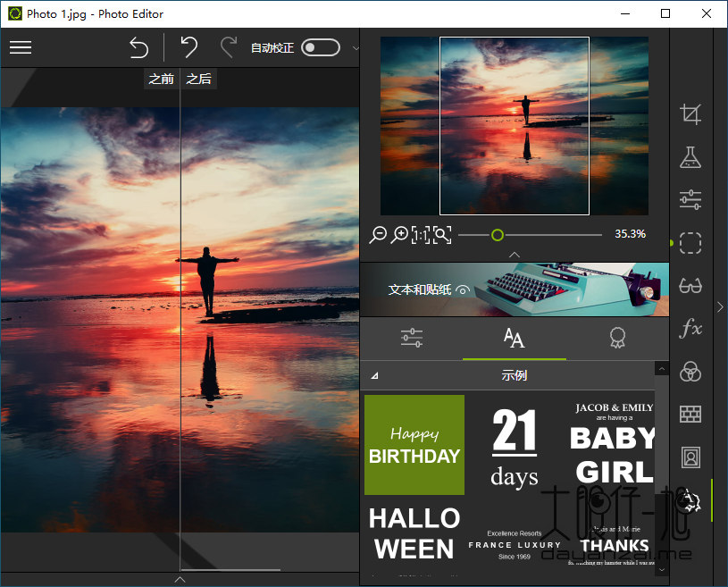Adjust the zoom slider handle
728x587 pixels.
coord(498,235)
